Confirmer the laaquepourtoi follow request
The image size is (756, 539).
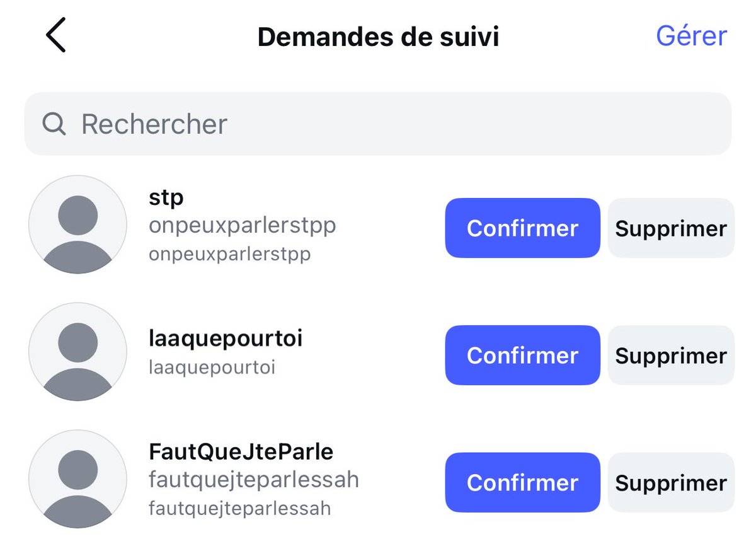coord(522,355)
